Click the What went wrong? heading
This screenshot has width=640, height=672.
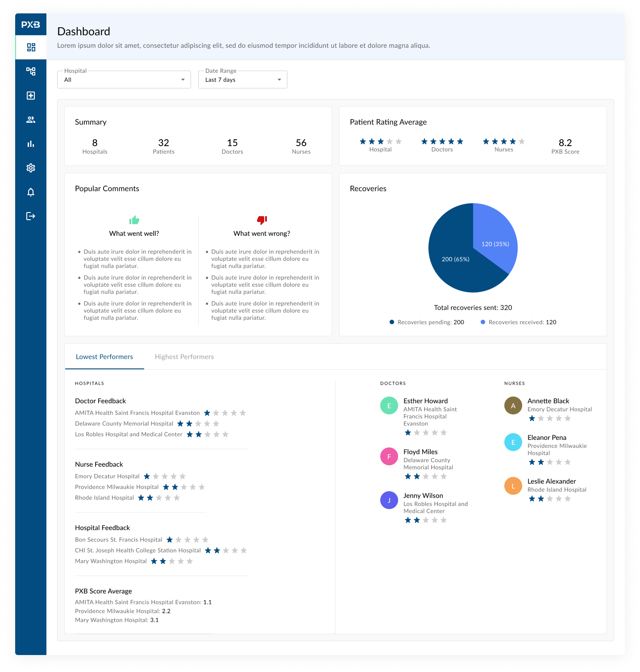pyautogui.click(x=262, y=234)
